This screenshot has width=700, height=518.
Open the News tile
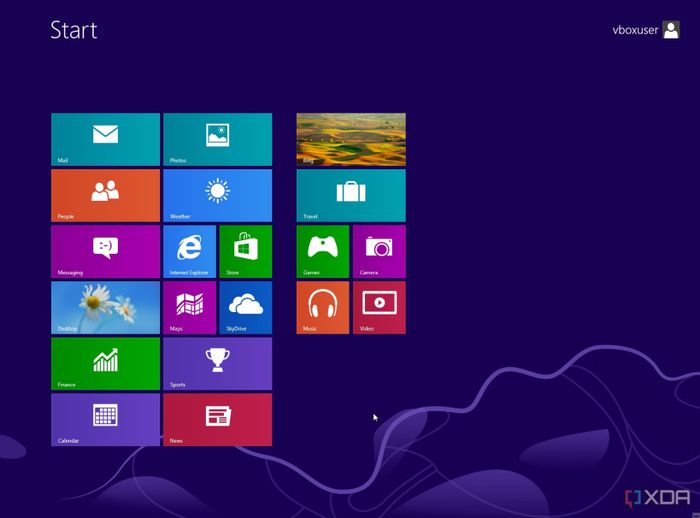[217, 420]
